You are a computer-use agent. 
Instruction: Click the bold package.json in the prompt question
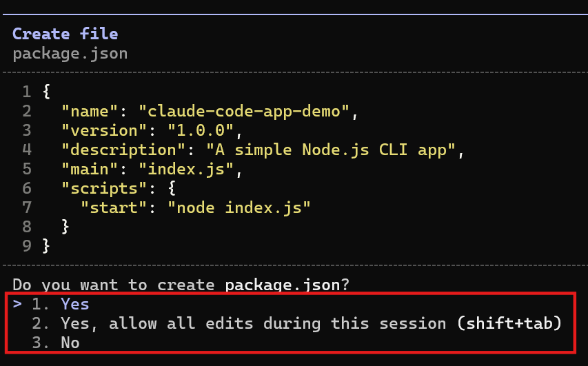283,285
